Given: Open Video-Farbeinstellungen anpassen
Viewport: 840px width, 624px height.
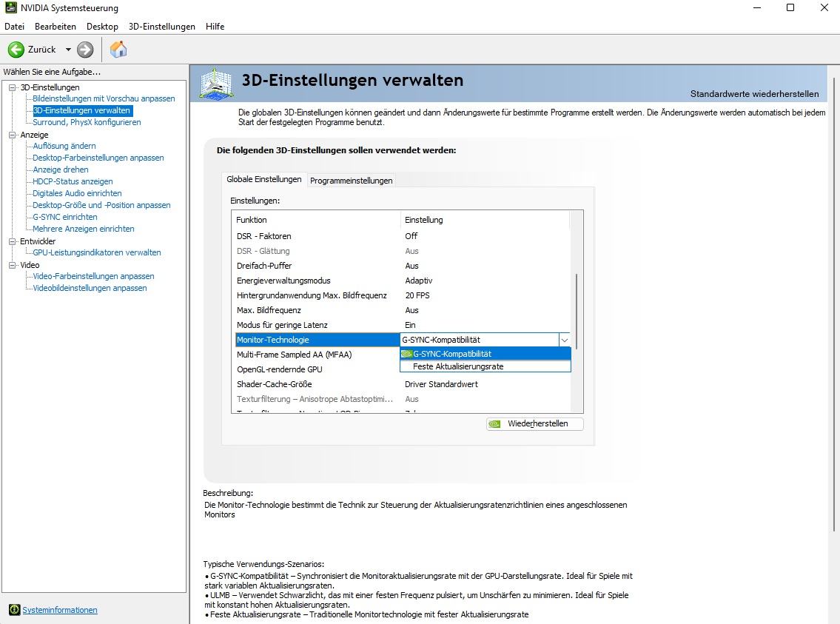Looking at the screenshot, I should 93,276.
